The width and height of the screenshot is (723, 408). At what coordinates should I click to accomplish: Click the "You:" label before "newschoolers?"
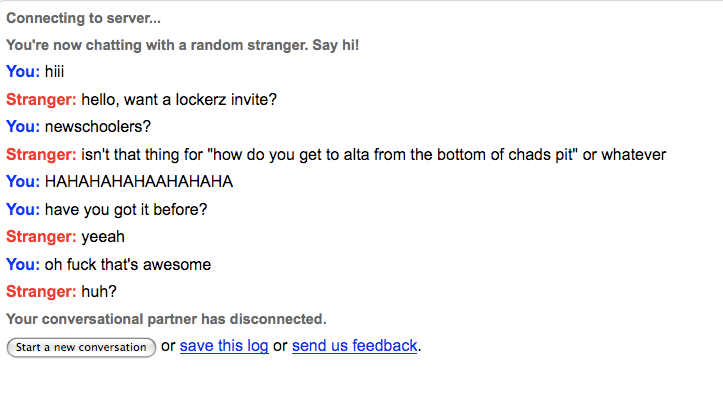[23, 127]
